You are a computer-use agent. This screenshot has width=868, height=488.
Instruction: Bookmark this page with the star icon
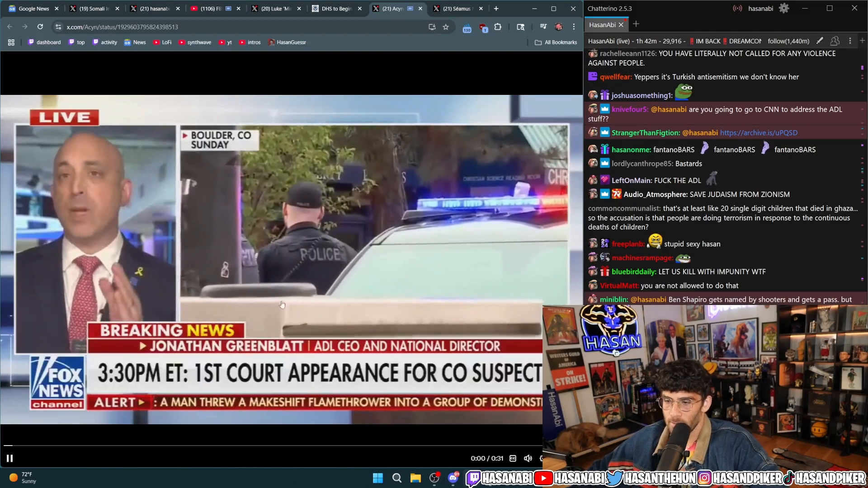tap(446, 27)
